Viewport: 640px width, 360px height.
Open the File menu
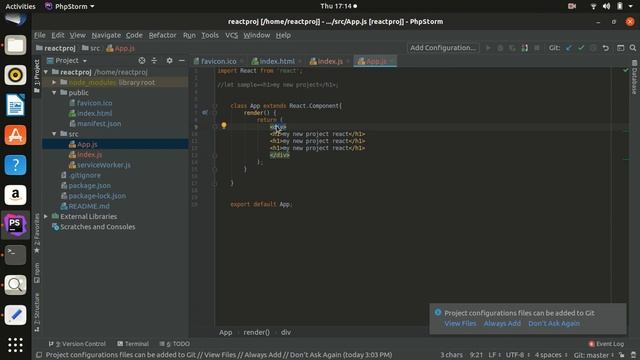(x=40, y=35)
